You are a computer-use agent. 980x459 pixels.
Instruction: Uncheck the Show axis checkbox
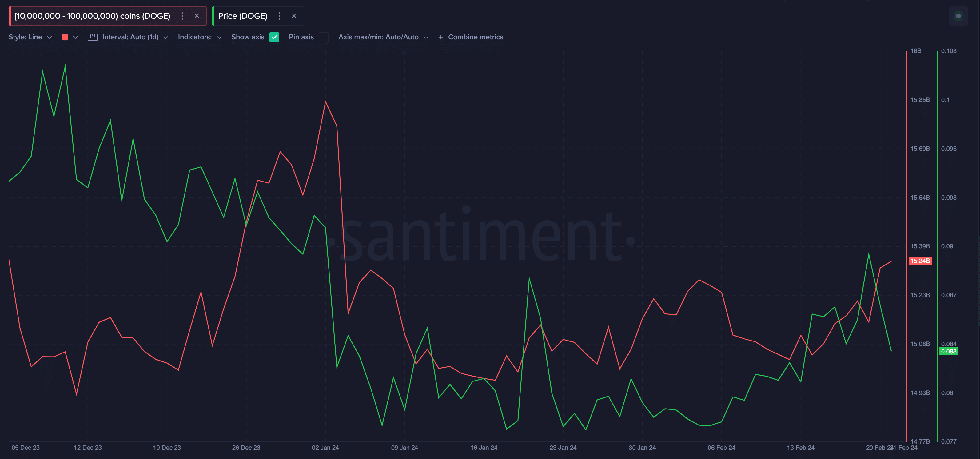click(274, 37)
